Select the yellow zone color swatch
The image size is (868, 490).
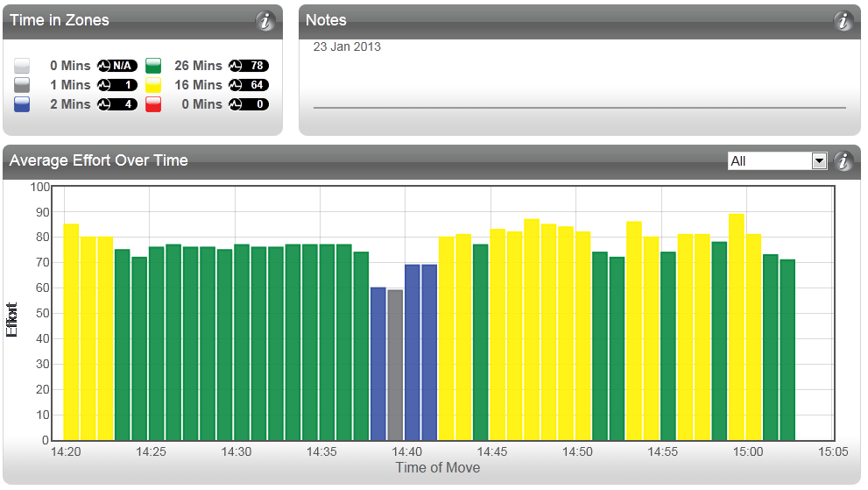[x=154, y=85]
